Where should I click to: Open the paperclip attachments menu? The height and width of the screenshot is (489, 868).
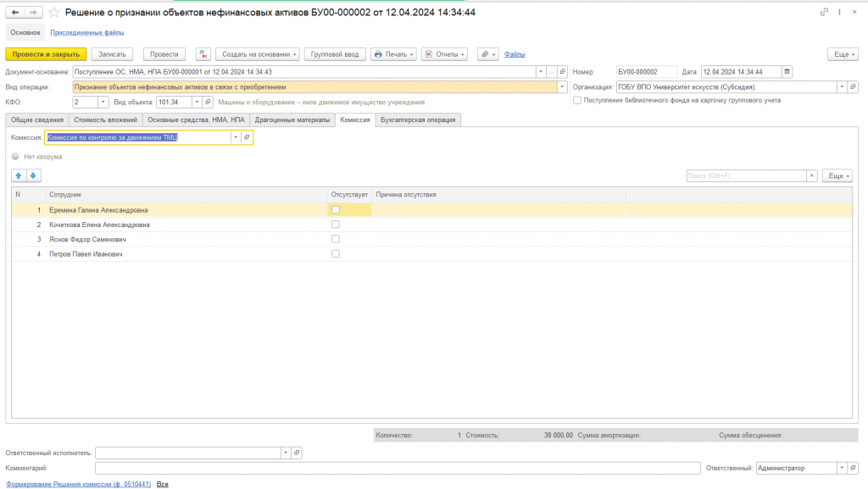(487, 54)
